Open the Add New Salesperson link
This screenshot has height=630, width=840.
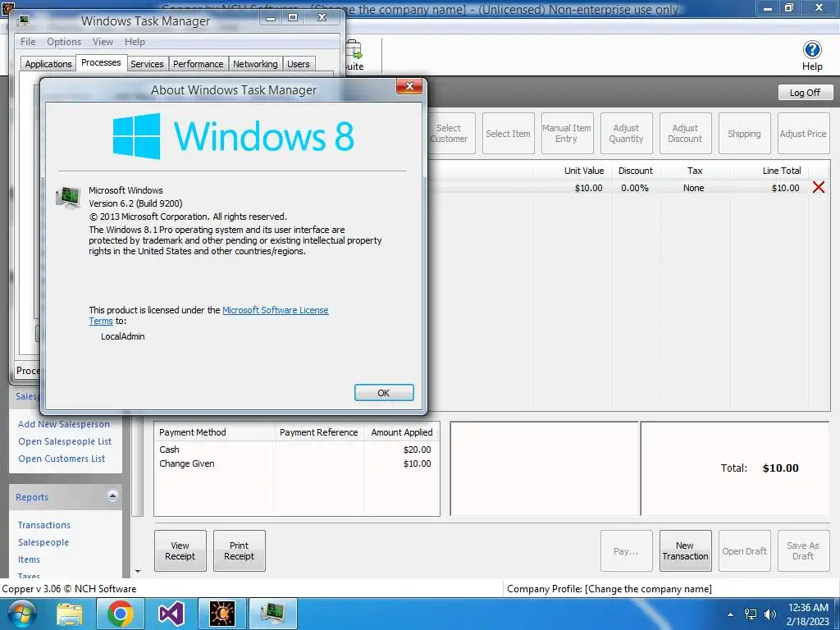[64, 424]
